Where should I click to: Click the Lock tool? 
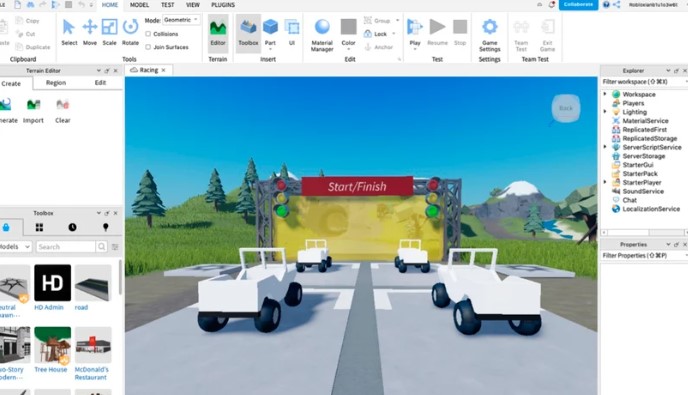[x=376, y=34]
